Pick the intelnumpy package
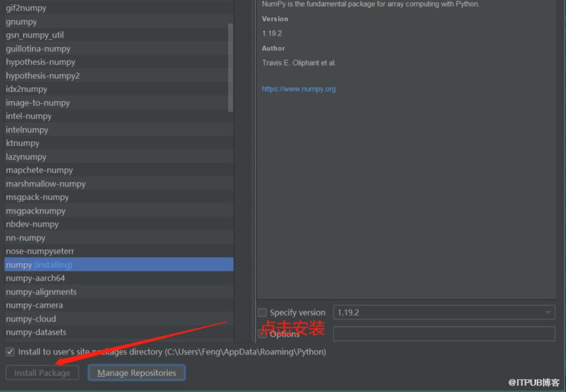Screen dimensions: 566x392 point(119,130)
